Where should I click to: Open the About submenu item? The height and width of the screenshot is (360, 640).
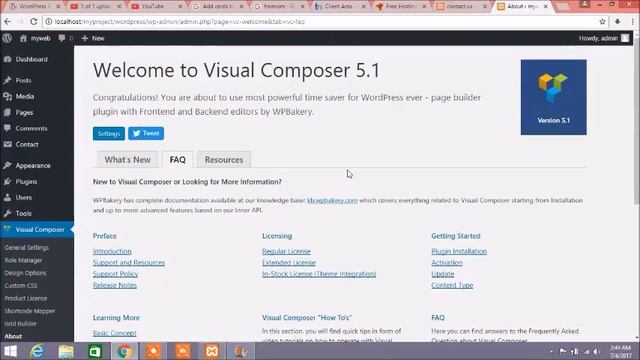(13, 336)
